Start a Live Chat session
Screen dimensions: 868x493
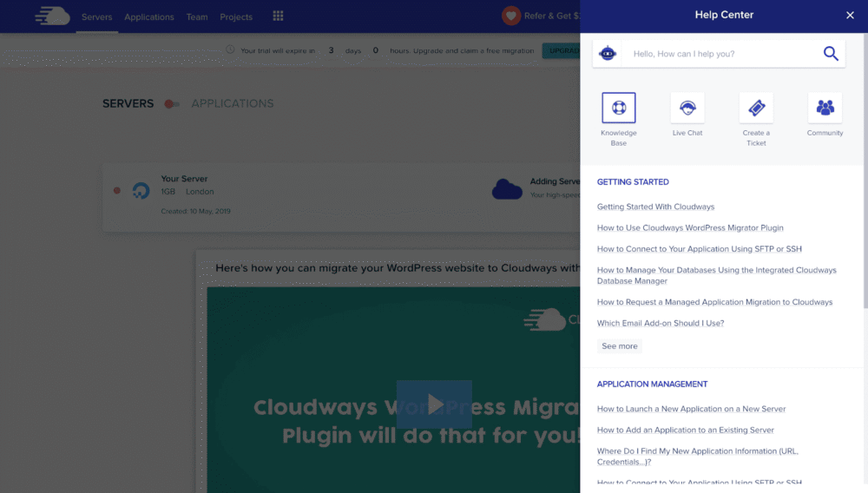click(x=687, y=108)
